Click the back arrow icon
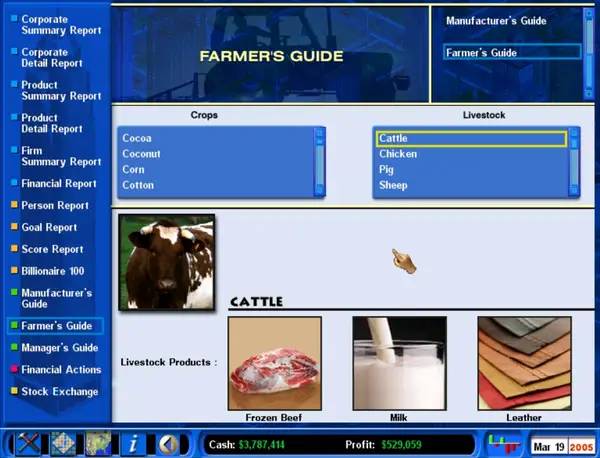 point(168,445)
